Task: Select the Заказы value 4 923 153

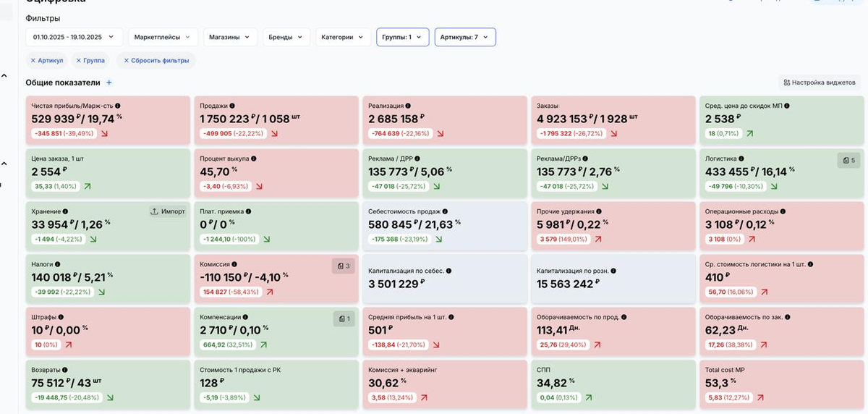Action: (x=563, y=119)
